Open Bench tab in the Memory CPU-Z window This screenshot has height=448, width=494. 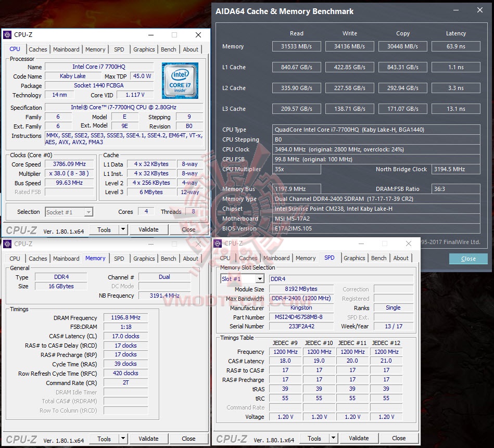click(x=169, y=259)
